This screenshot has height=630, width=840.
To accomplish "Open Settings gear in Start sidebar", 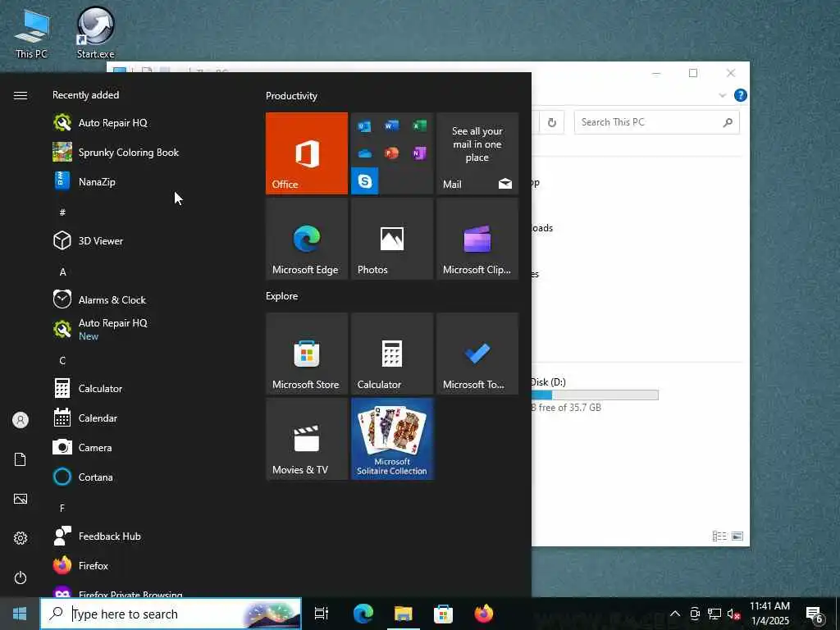I will [x=21, y=538].
